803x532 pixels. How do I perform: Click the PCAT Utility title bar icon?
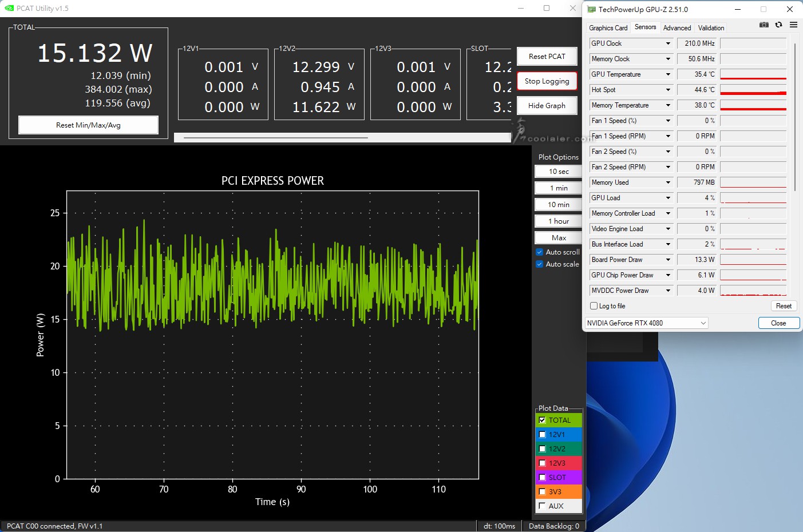[9, 8]
